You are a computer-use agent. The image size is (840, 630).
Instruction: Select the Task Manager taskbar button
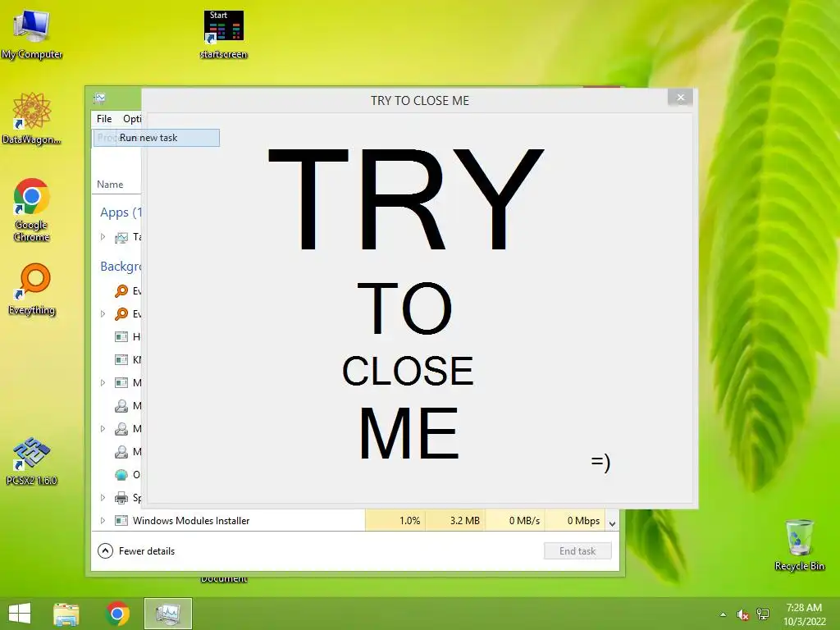click(x=167, y=614)
